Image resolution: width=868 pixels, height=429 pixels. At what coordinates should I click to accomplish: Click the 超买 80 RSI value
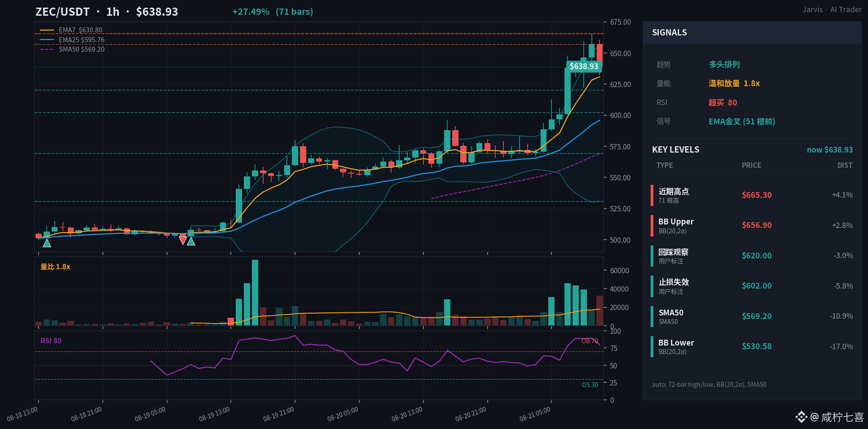[x=723, y=103]
